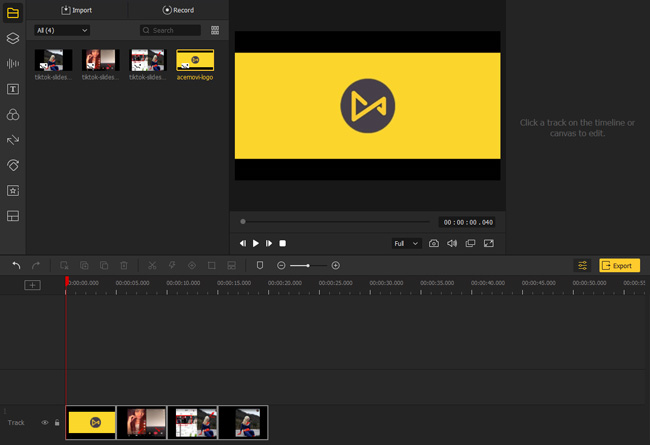Zoom in the timeline with plus
The image size is (650, 445).
tap(336, 265)
